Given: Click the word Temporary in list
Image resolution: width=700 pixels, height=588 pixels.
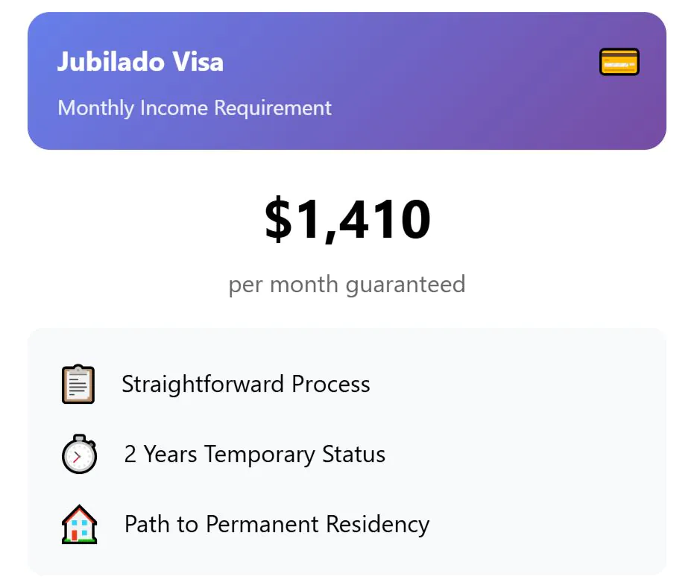Looking at the screenshot, I should pyautogui.click(x=259, y=455).
